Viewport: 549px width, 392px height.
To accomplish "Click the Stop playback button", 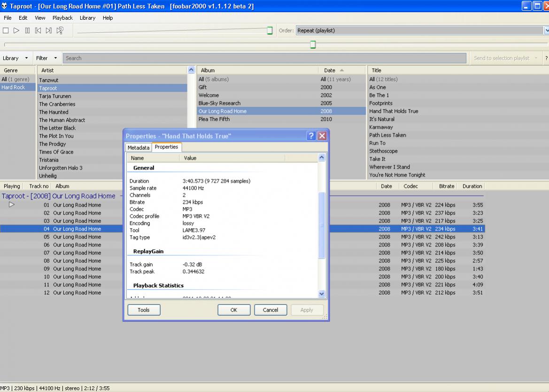I will coord(6,31).
